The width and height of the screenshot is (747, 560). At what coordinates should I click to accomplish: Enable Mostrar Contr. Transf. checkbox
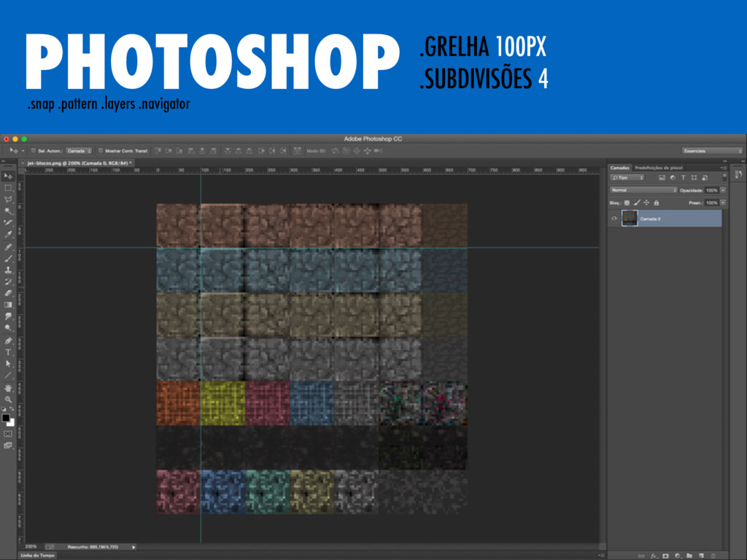(101, 150)
